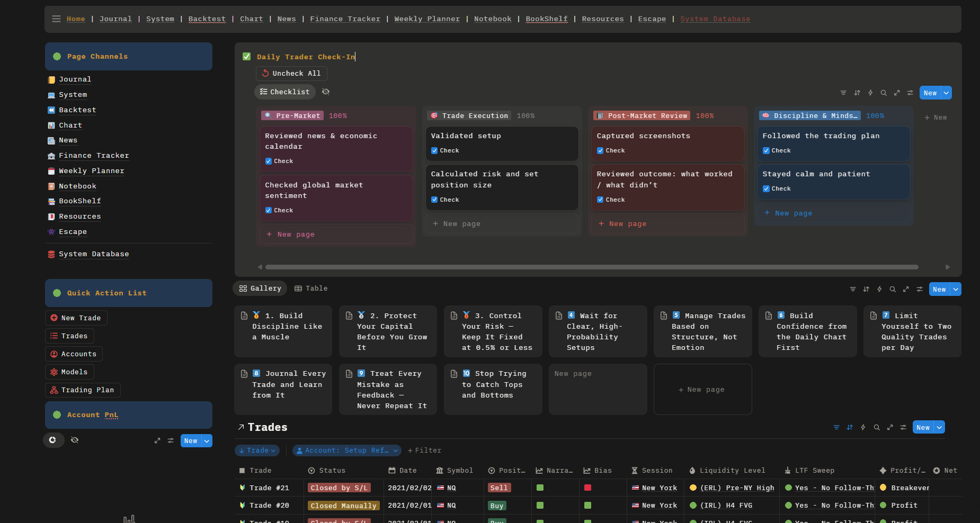Image resolution: width=980 pixels, height=523 pixels.
Task: Click the Uncheck All button
Action: click(x=291, y=74)
